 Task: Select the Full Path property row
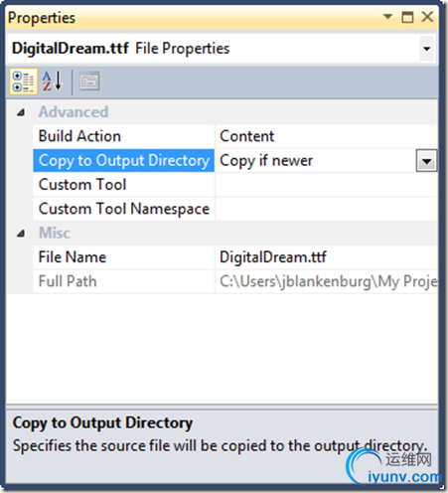pos(124,281)
